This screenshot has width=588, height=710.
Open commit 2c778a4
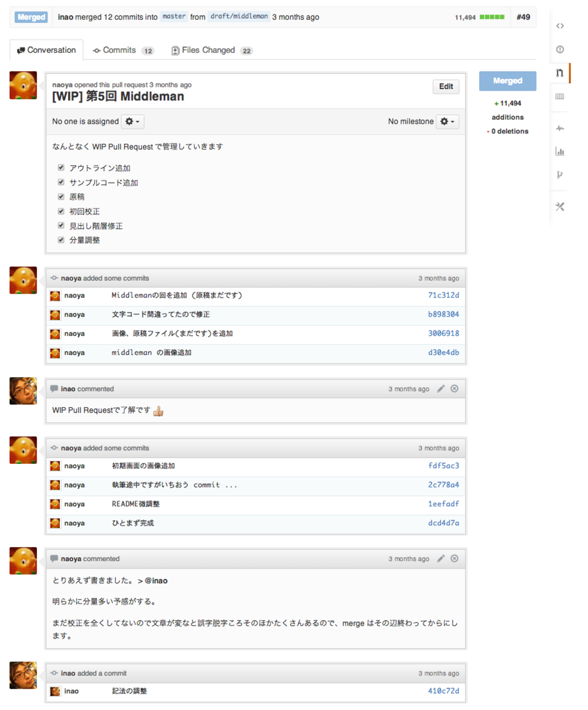(443, 485)
